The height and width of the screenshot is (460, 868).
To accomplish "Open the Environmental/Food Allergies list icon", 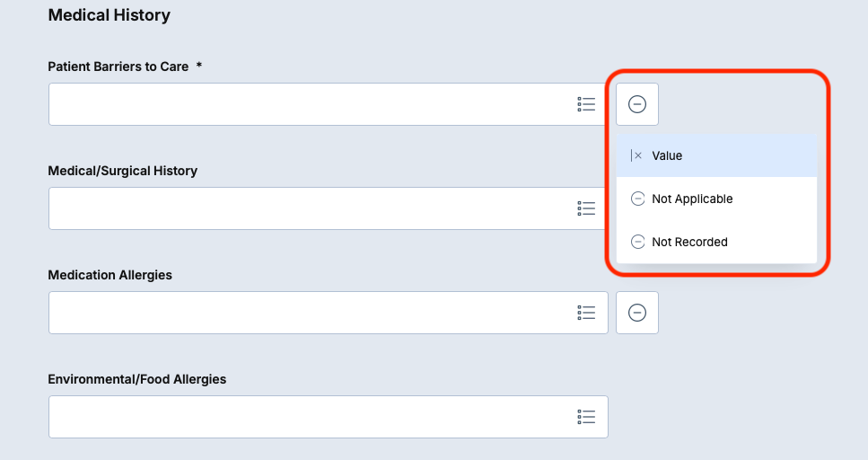I will (586, 417).
